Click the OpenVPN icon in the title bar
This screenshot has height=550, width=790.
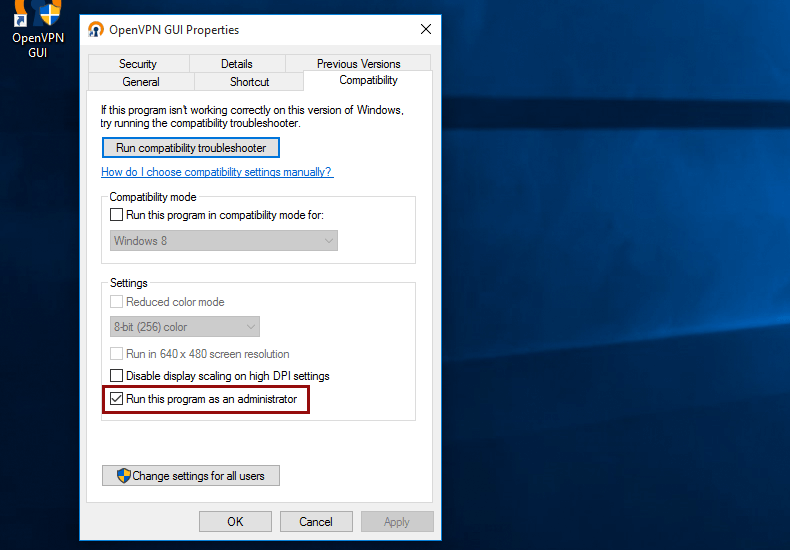click(x=96, y=30)
